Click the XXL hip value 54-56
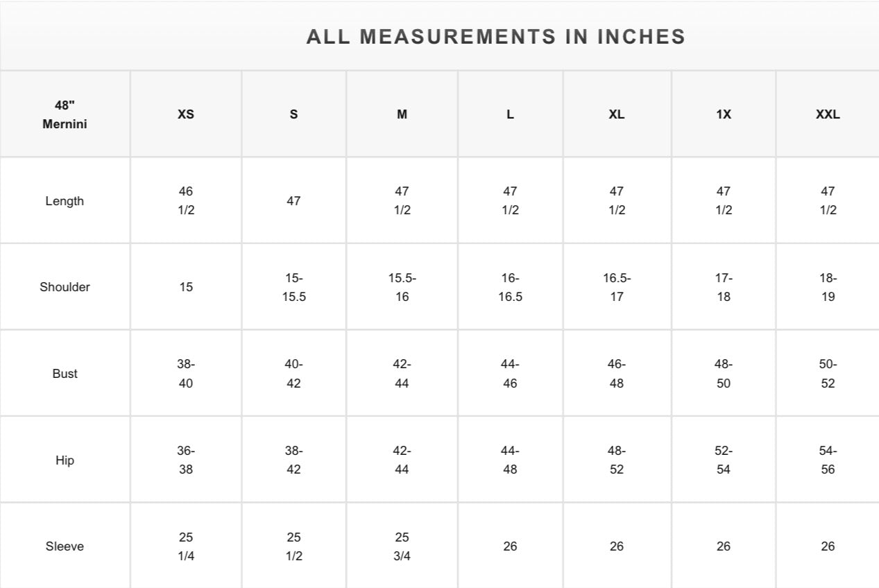This screenshot has width=879, height=588. (828, 460)
